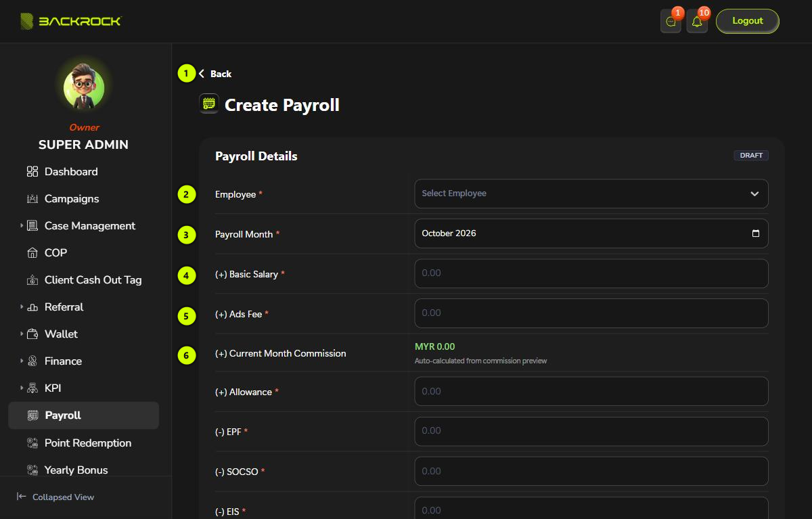Click the KPI icon in sidebar
812x519 pixels.
click(32, 388)
